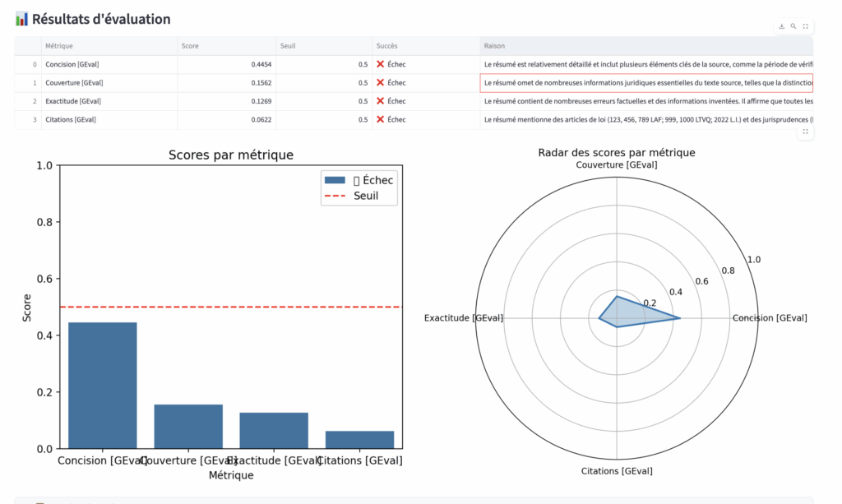
Task: Click the red X in the Concision row
Action: (380, 64)
